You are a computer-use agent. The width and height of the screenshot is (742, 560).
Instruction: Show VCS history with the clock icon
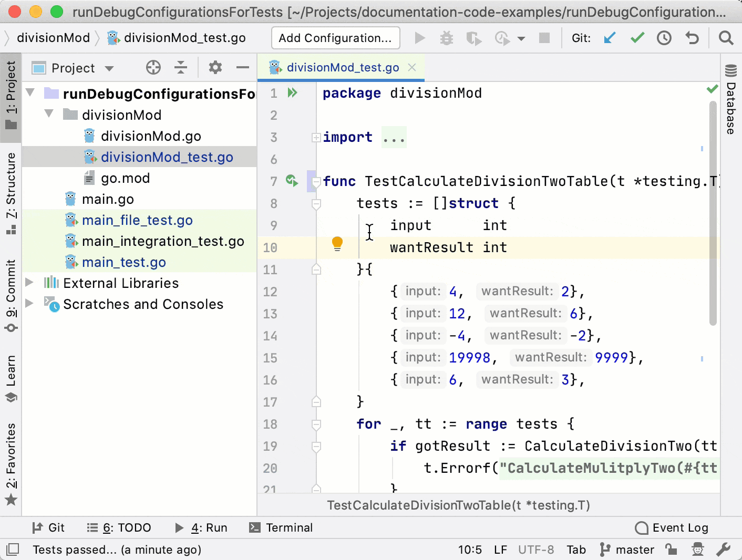[664, 38]
